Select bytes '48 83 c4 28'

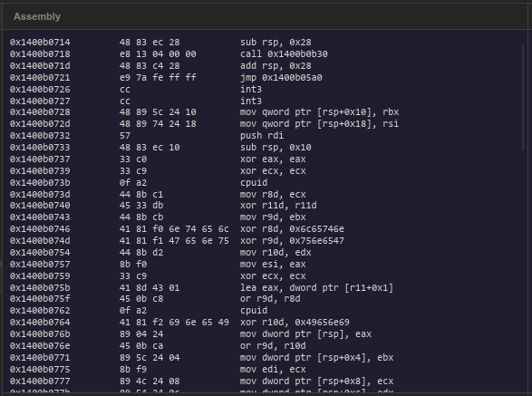click(x=150, y=66)
